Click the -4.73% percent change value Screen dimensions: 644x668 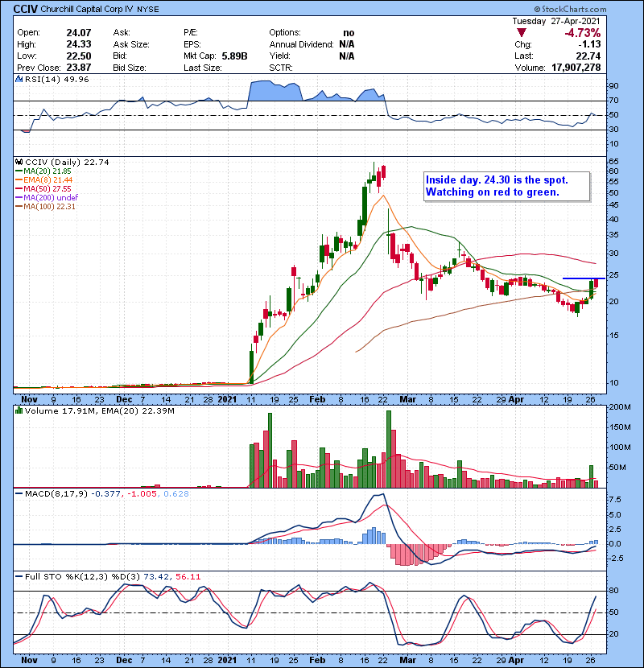click(582, 33)
